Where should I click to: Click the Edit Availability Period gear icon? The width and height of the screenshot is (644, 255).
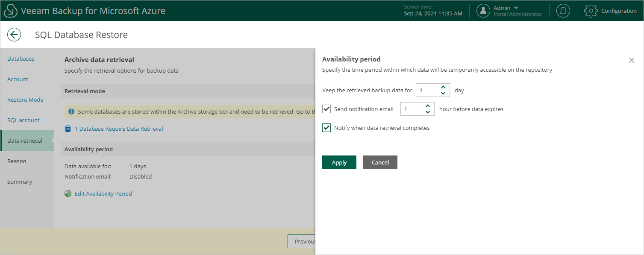68,193
